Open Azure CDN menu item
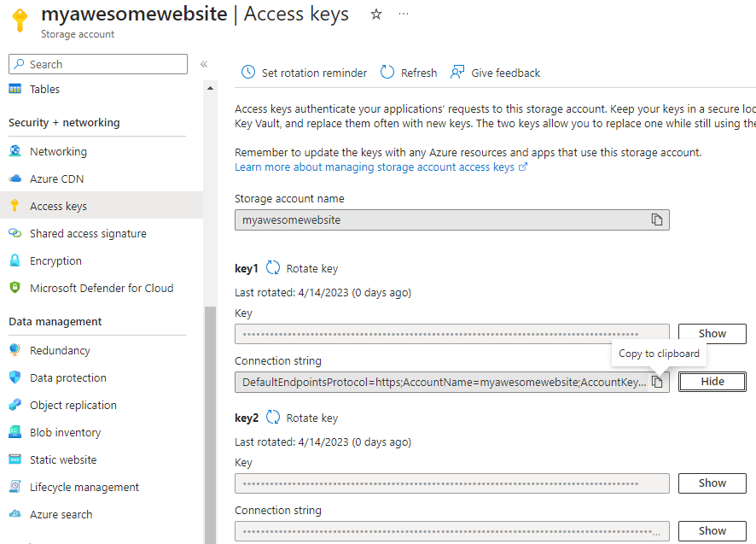The image size is (756, 544). pyautogui.click(x=57, y=179)
